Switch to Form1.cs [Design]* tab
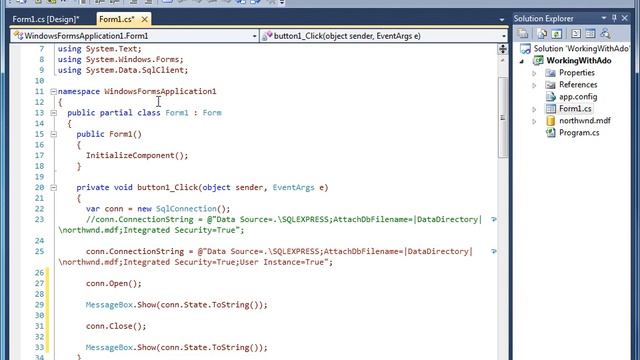This screenshot has width=640, height=360. 46,19
